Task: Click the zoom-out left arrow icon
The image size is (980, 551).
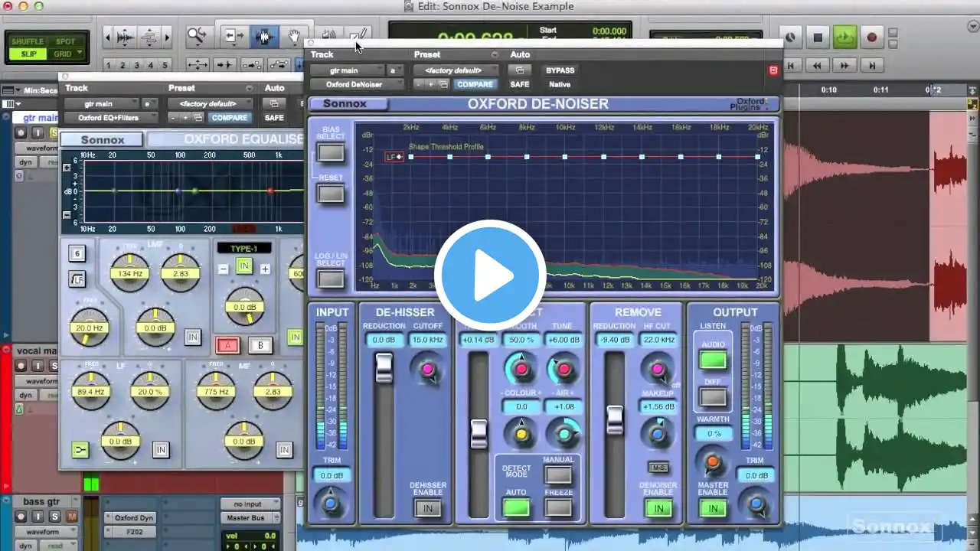Action: (108, 37)
